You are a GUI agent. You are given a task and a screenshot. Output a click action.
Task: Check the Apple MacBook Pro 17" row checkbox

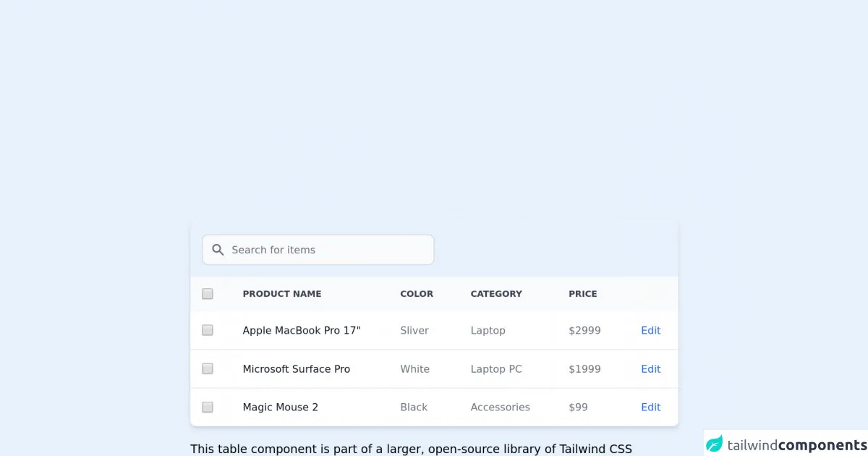pyautogui.click(x=208, y=330)
